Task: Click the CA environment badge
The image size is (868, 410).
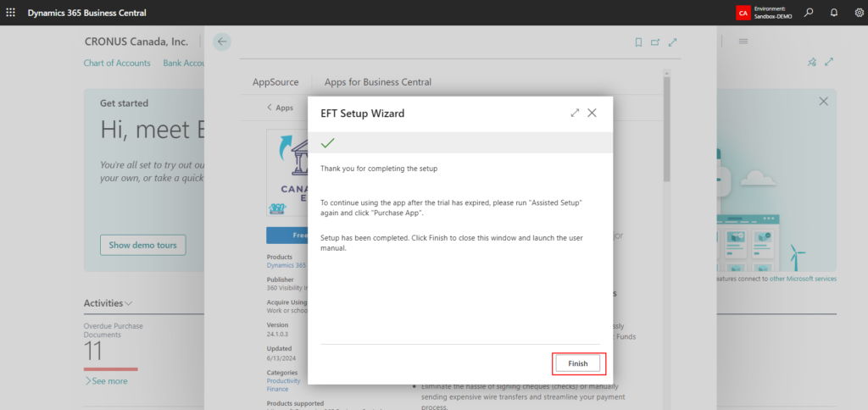Action: coord(743,13)
